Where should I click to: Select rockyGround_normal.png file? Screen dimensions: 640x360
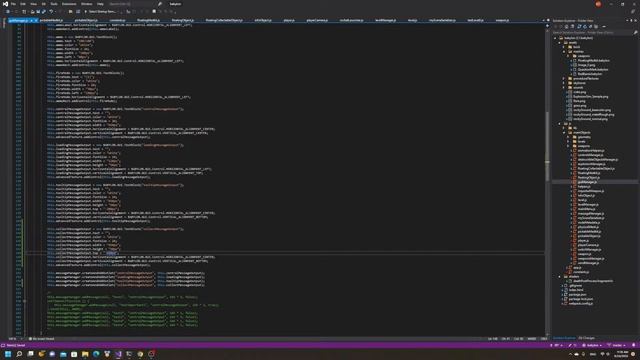coord(591,119)
